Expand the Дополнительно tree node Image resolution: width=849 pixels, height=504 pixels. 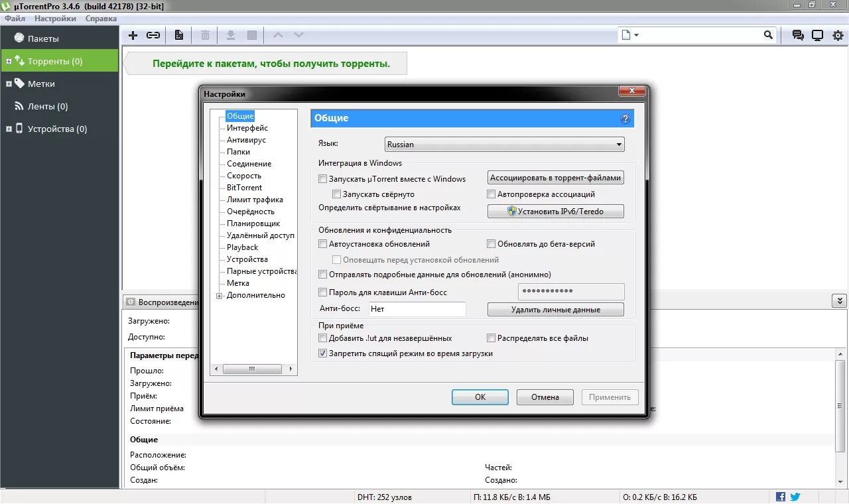coord(220,296)
